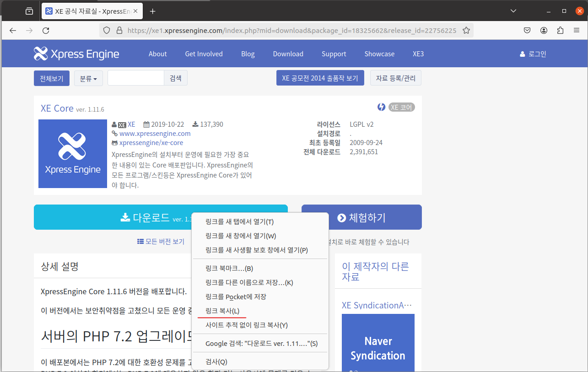Click the XE 코어 category badge

click(402, 108)
